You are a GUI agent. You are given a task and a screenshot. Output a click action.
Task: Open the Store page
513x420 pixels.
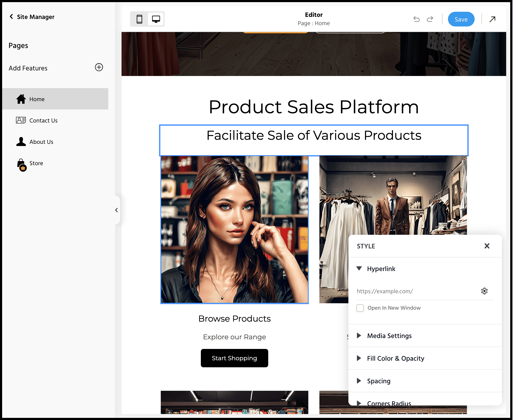coord(36,163)
